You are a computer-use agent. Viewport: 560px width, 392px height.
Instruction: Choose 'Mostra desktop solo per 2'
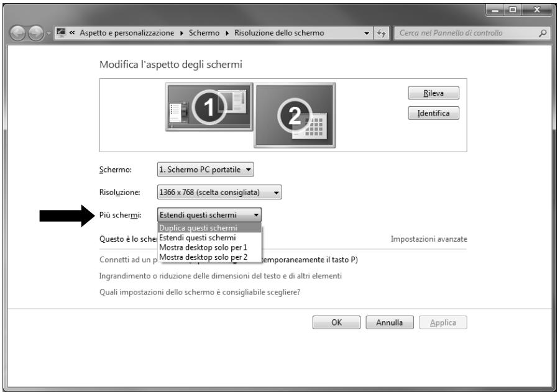pos(209,257)
